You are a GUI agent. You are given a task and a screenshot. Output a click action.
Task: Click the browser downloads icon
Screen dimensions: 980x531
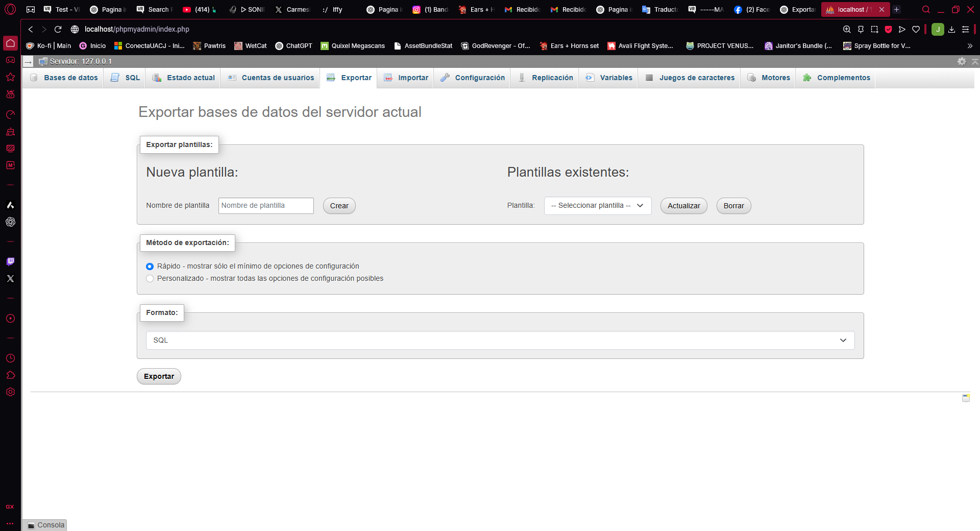tap(951, 29)
